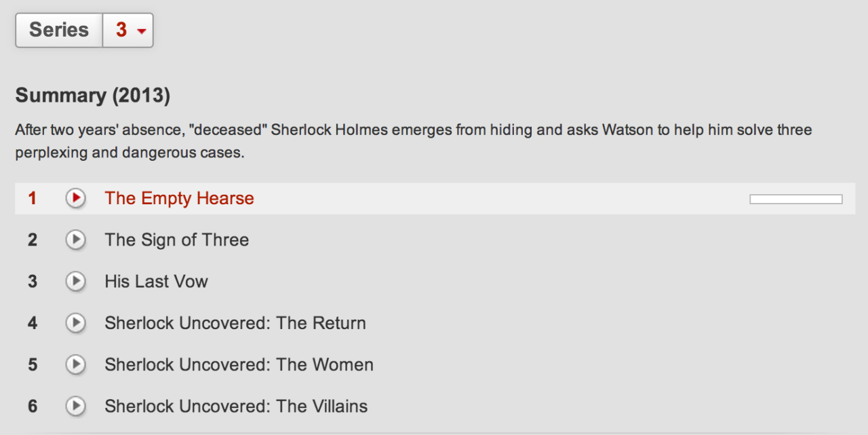Select The Sign of Three title

click(176, 240)
